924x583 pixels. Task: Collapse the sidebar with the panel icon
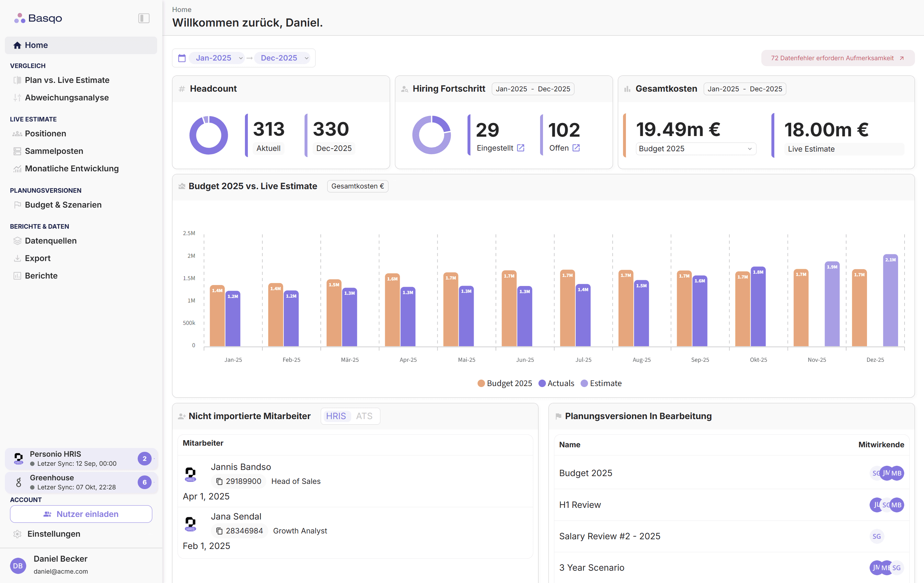[x=144, y=18]
